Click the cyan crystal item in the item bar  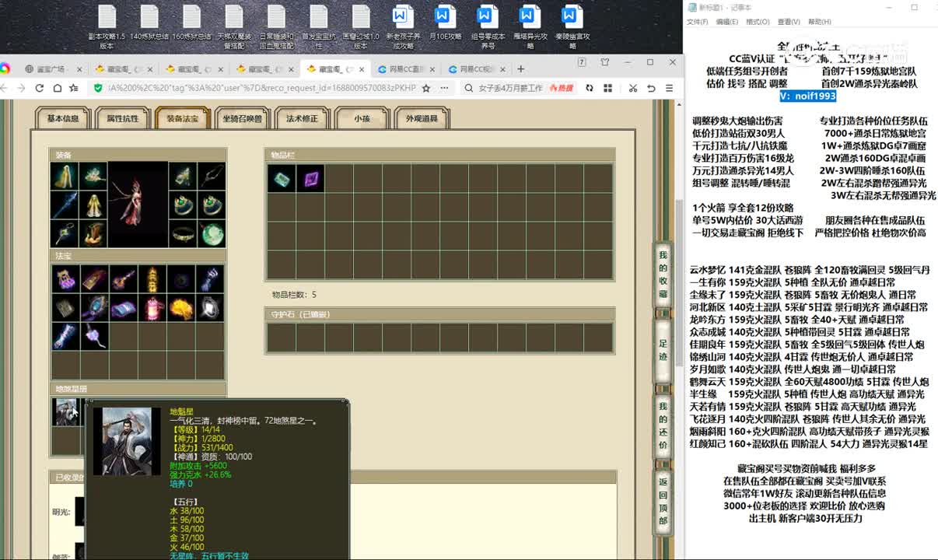point(282,178)
